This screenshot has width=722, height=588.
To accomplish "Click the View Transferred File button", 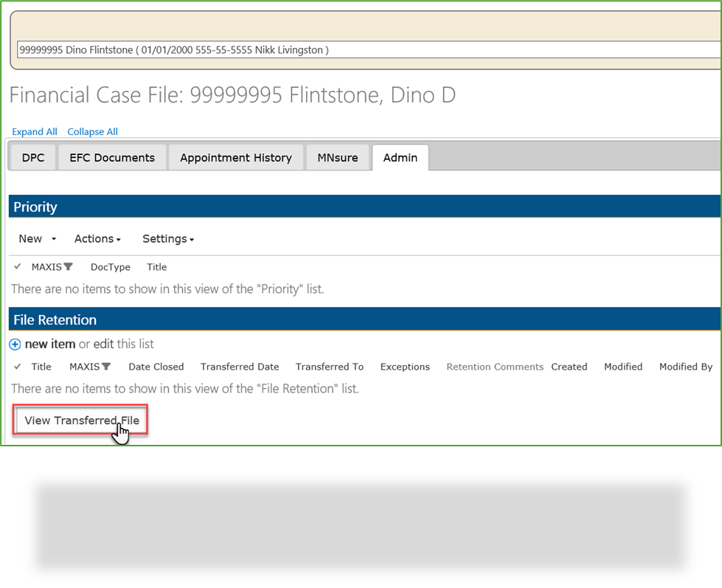I will coord(80,420).
